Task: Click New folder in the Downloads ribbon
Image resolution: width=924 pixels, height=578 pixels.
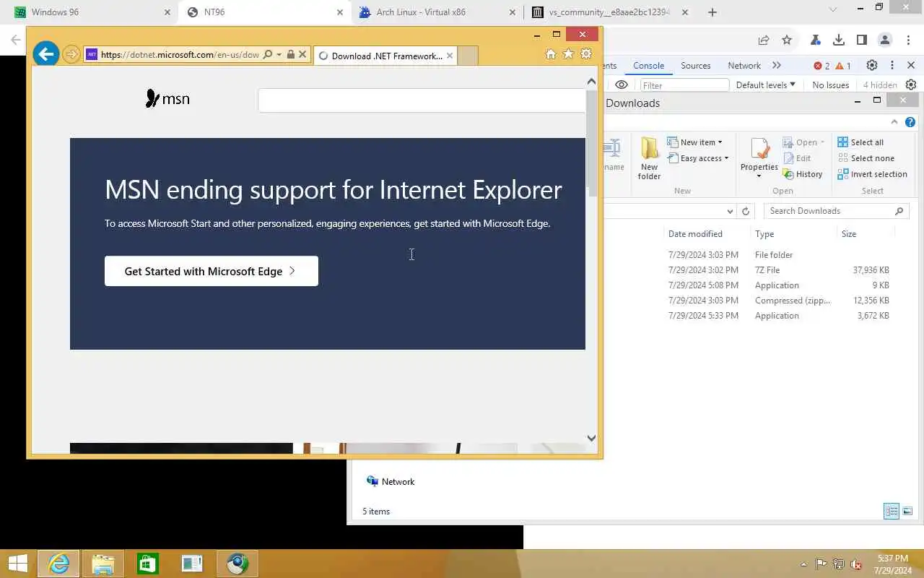Action: tap(649, 159)
